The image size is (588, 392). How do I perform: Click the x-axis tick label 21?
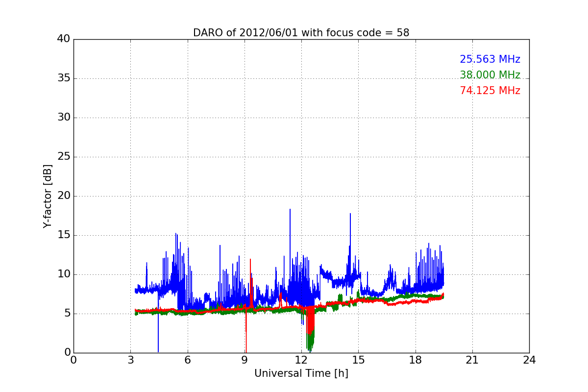[472, 360]
